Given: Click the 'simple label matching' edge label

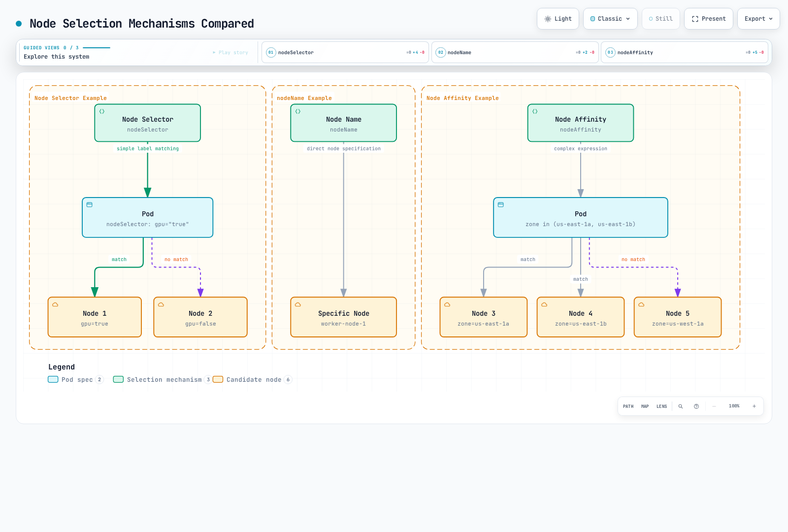Looking at the screenshot, I should click(x=148, y=148).
